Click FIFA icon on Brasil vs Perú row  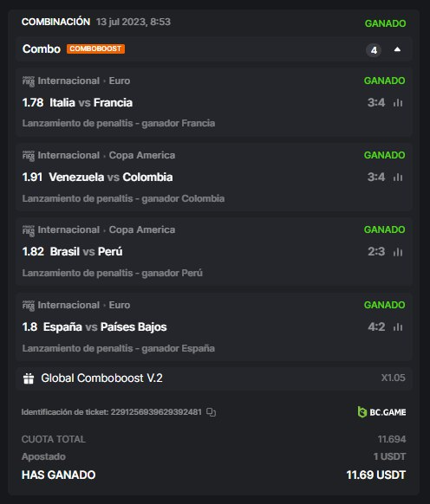pyautogui.click(x=29, y=230)
